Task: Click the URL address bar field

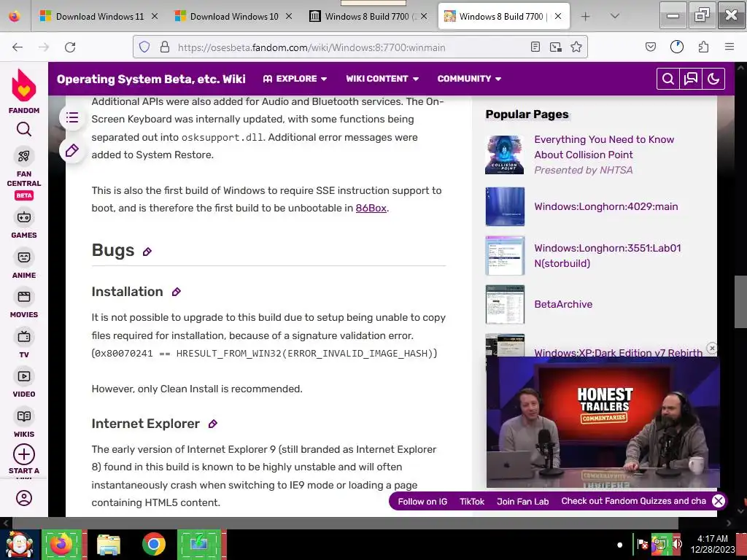Action: (x=352, y=47)
